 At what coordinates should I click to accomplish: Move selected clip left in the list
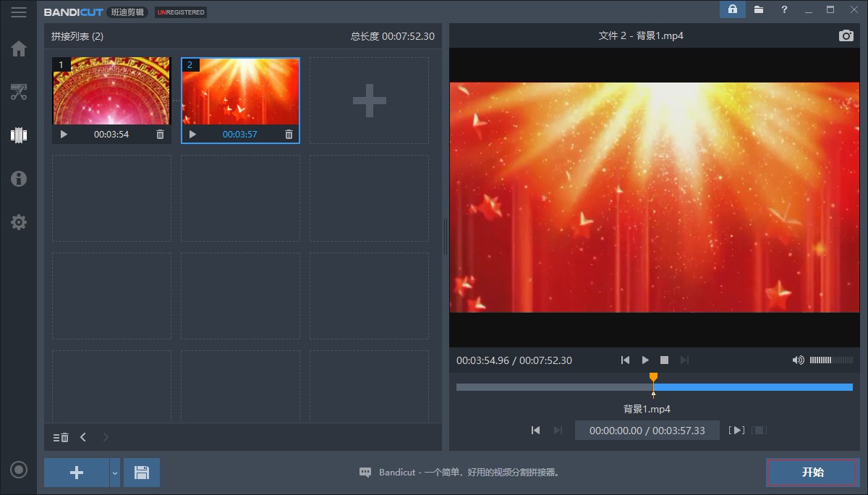[83, 437]
